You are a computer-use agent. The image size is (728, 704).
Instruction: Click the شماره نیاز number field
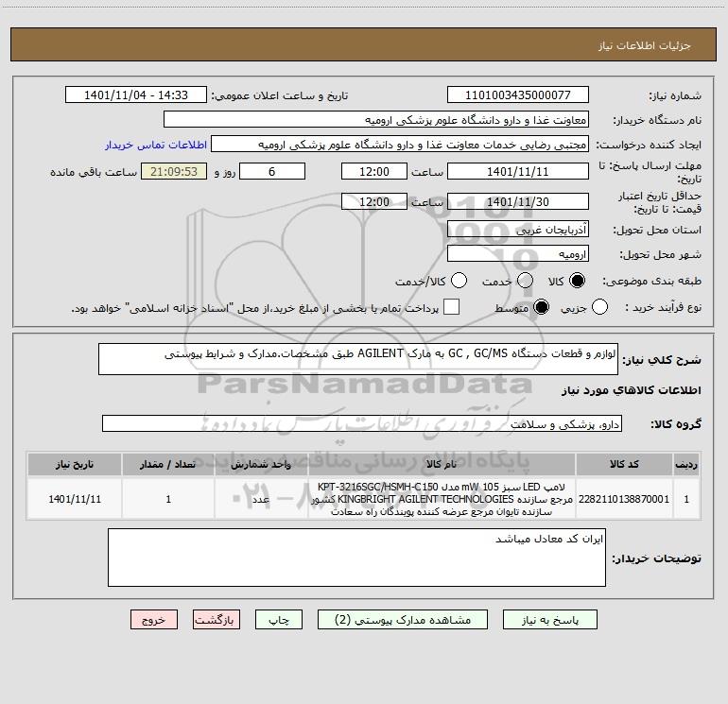tap(518, 95)
